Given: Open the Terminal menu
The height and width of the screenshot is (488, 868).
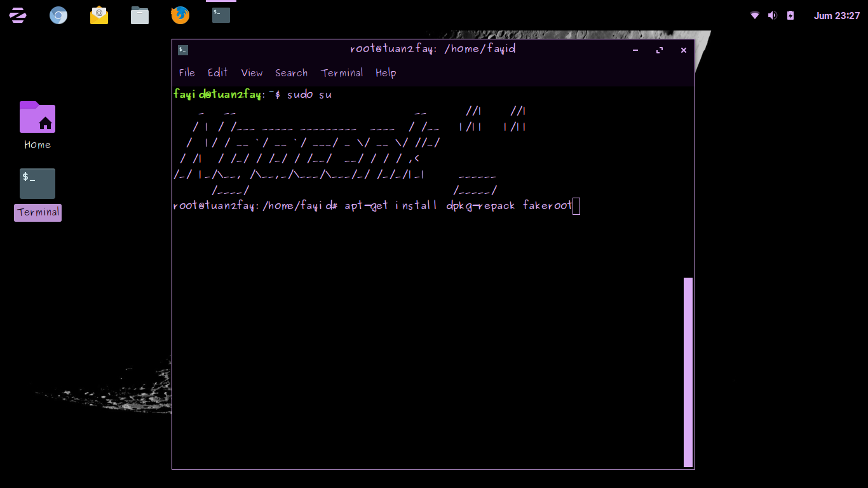Looking at the screenshot, I should [x=342, y=72].
